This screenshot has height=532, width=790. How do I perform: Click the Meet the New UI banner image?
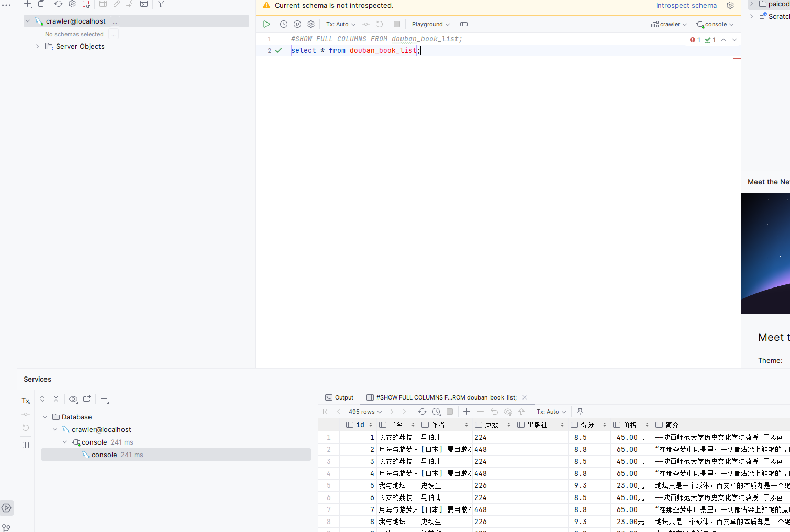[765, 253]
